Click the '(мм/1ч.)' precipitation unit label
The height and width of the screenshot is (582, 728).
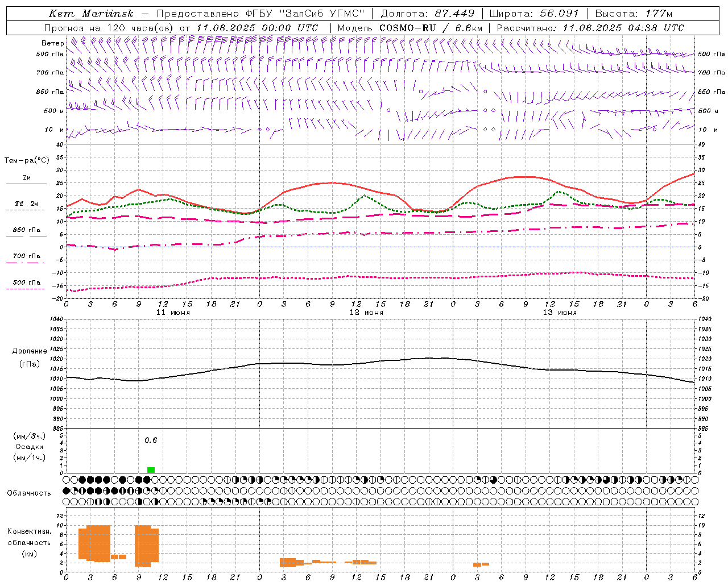[x=30, y=458]
